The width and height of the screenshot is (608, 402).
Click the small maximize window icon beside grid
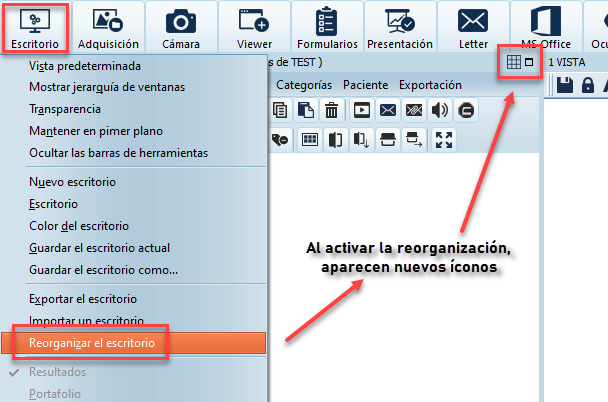click(529, 62)
